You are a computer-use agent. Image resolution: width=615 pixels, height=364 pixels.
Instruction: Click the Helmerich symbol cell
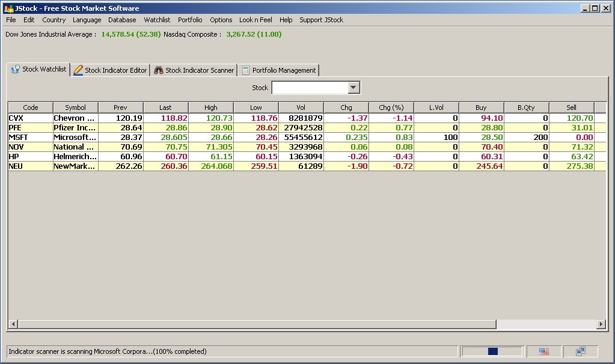click(75, 156)
